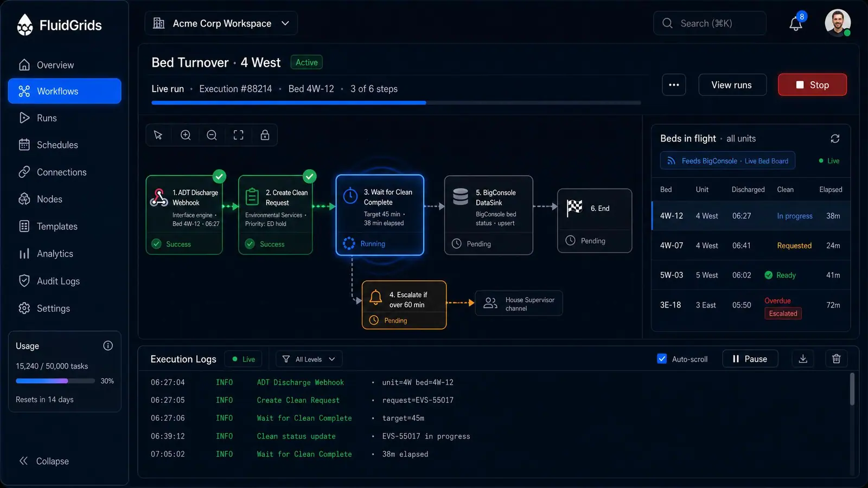Screen dimensions: 868x488
Task: Collapse the sidebar
Action: 44,461
